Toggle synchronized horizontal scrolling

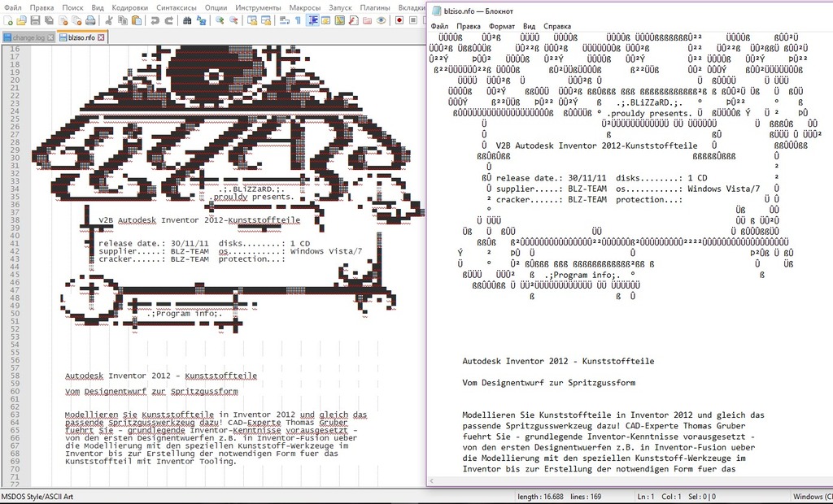266,20
